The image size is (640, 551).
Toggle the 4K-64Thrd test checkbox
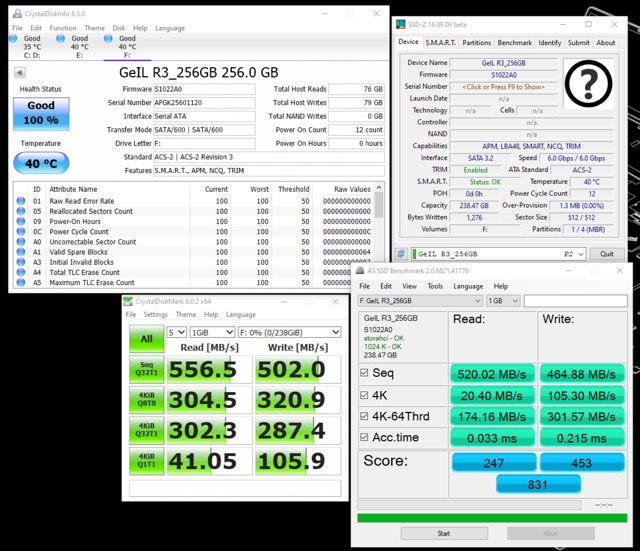(365, 416)
